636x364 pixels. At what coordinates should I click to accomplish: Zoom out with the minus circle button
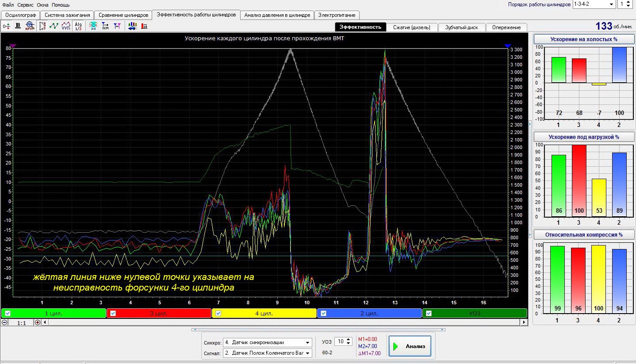pos(4,322)
